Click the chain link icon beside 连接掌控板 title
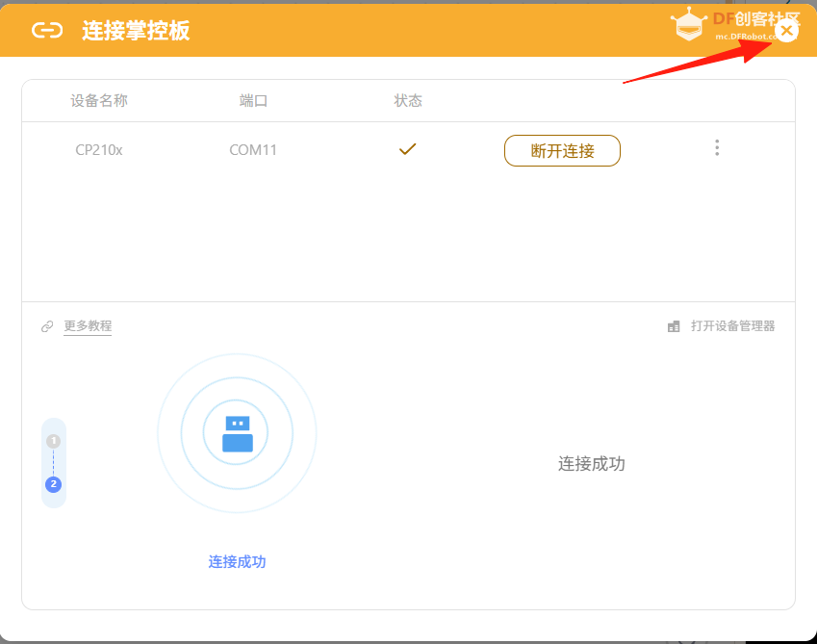 (x=45, y=30)
